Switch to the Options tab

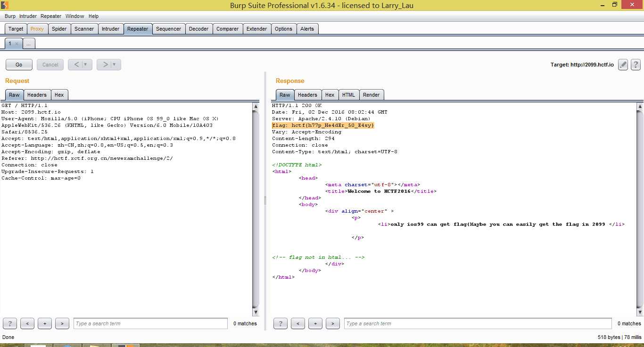[x=284, y=29]
